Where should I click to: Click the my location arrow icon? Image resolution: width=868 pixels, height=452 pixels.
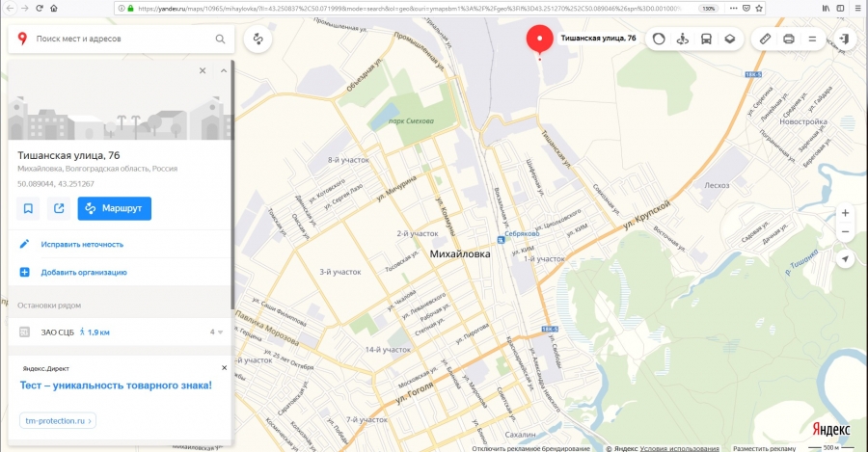[845, 258]
